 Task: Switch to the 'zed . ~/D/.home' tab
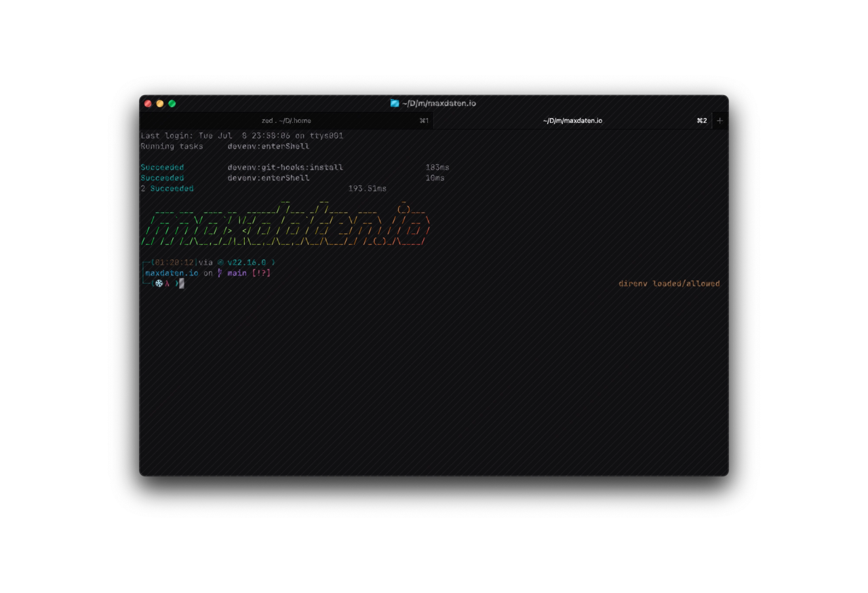[x=285, y=120]
